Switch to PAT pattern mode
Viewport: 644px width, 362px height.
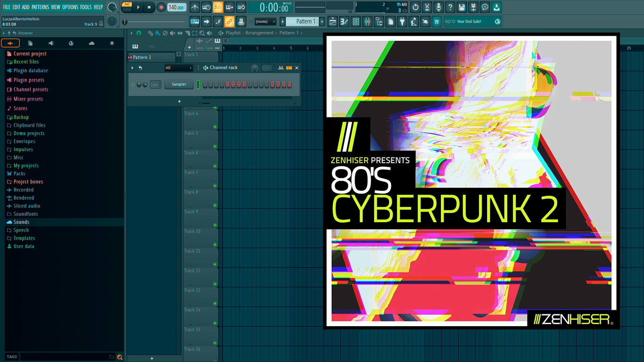pos(127,4)
